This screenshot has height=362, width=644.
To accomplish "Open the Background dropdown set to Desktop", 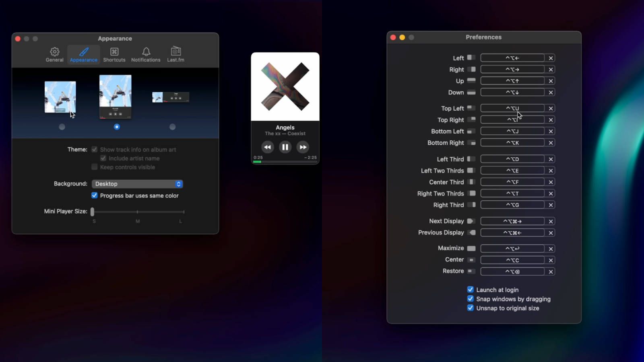I will coord(137,184).
